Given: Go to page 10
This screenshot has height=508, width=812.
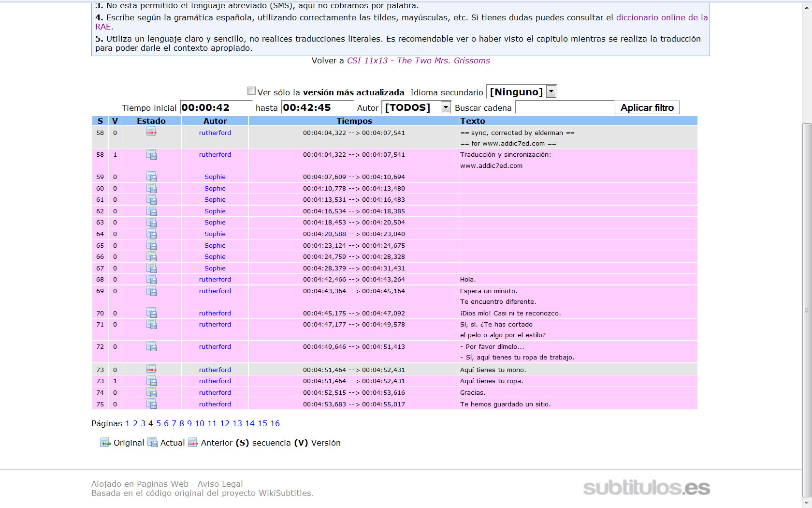Looking at the screenshot, I should point(200,423).
